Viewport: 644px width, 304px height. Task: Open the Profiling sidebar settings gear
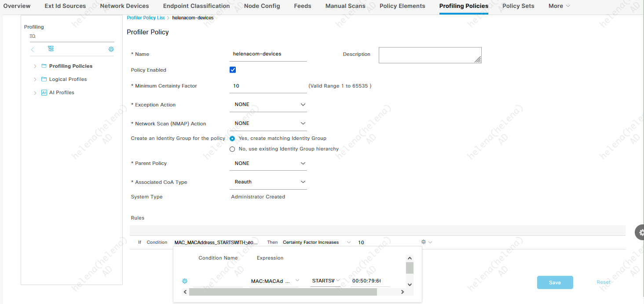[x=111, y=49]
